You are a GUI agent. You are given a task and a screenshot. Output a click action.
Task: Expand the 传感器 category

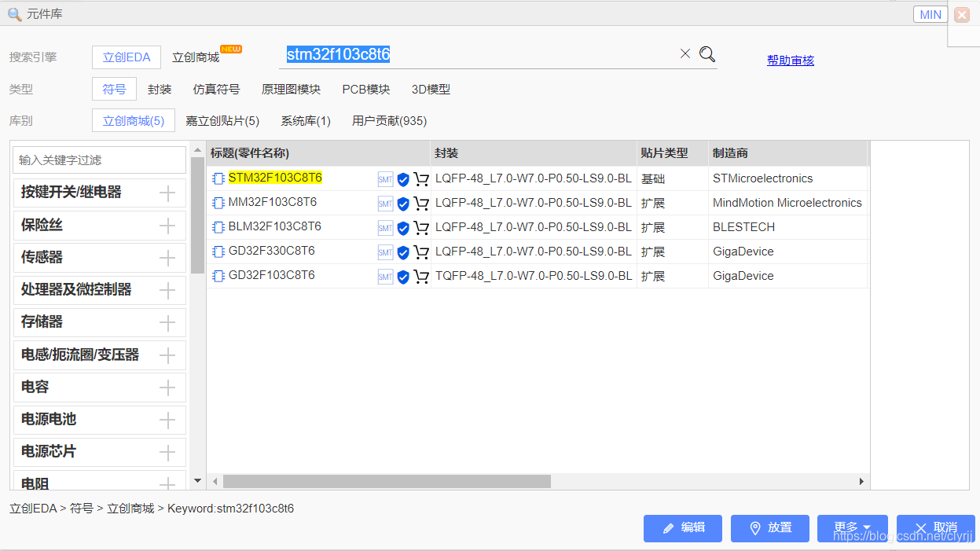(x=167, y=258)
